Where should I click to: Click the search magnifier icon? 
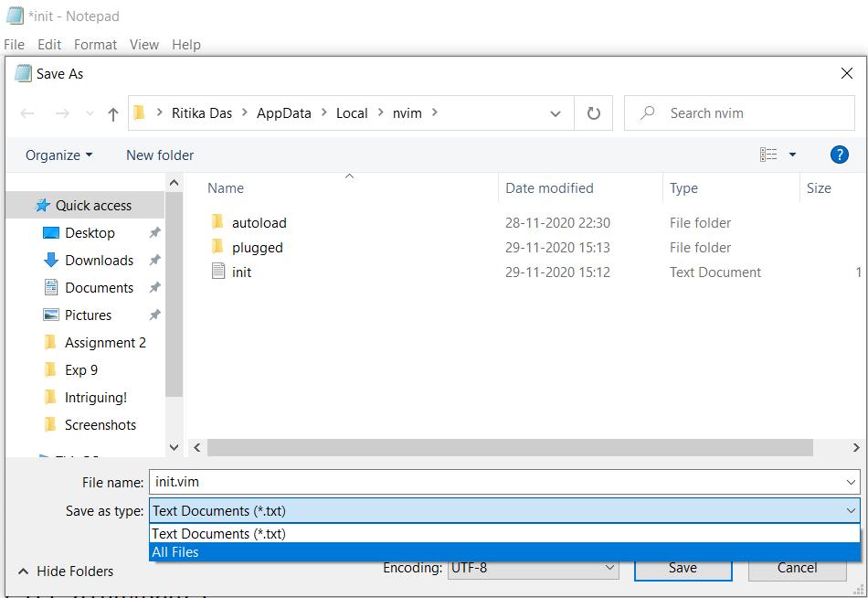(x=647, y=113)
